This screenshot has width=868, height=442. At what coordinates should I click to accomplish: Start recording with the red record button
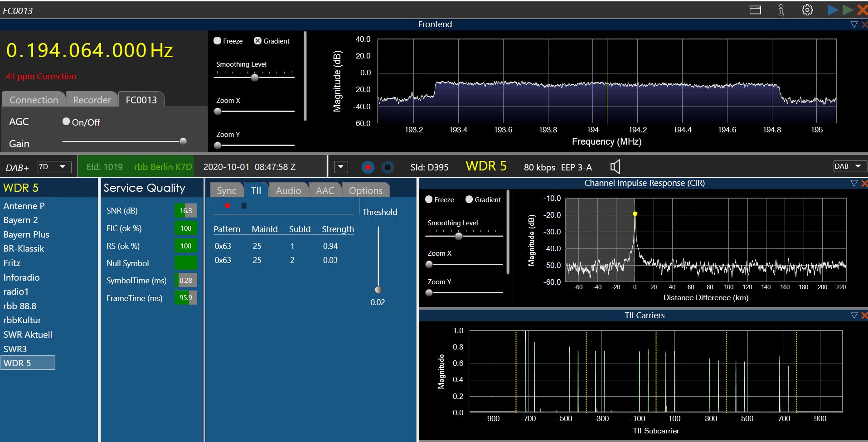coord(368,167)
